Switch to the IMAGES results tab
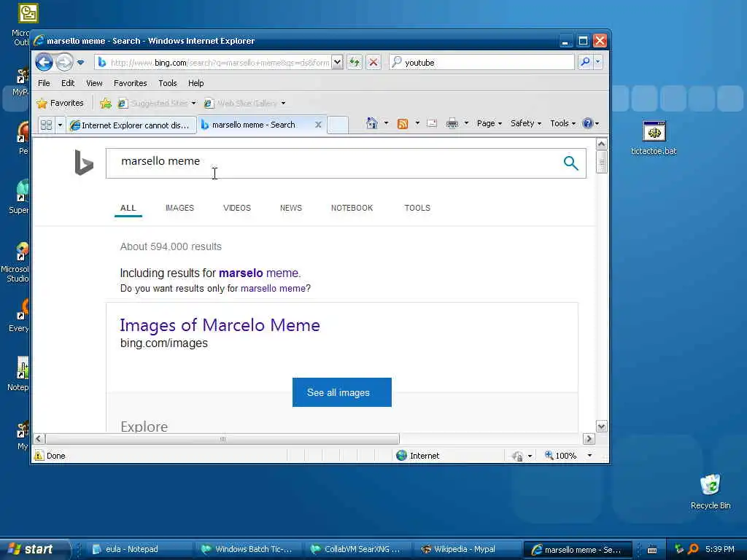Viewport: 747px width, 560px height. tap(179, 208)
